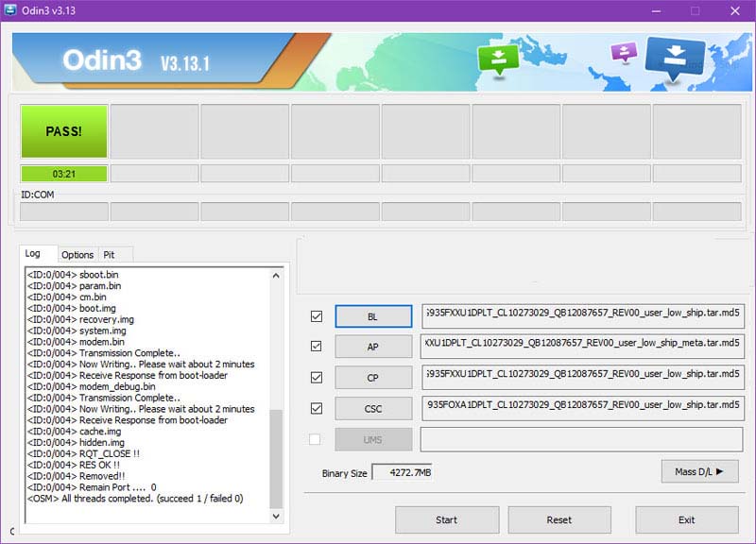Switch to the Options tab

[x=77, y=255]
